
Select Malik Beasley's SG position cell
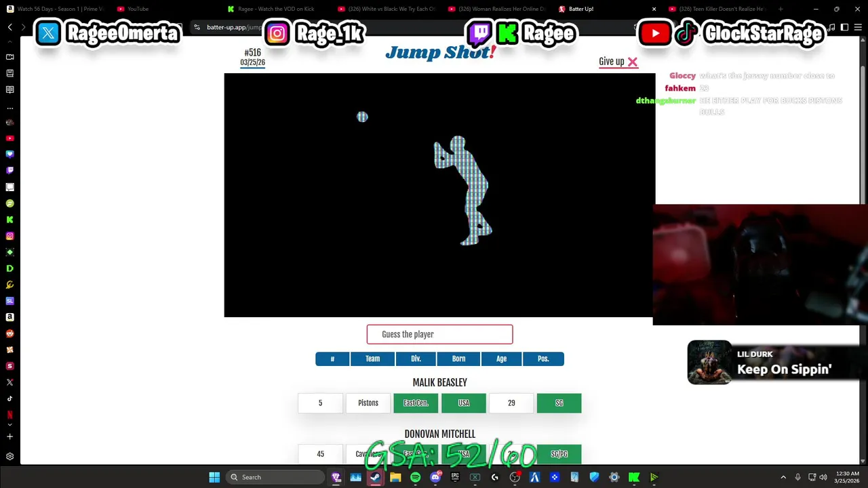coord(559,403)
